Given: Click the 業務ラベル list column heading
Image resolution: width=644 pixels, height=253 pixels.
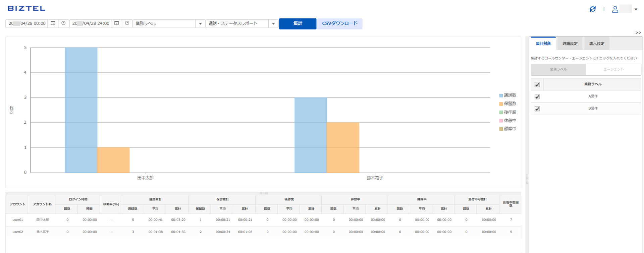Looking at the screenshot, I should click(593, 84).
